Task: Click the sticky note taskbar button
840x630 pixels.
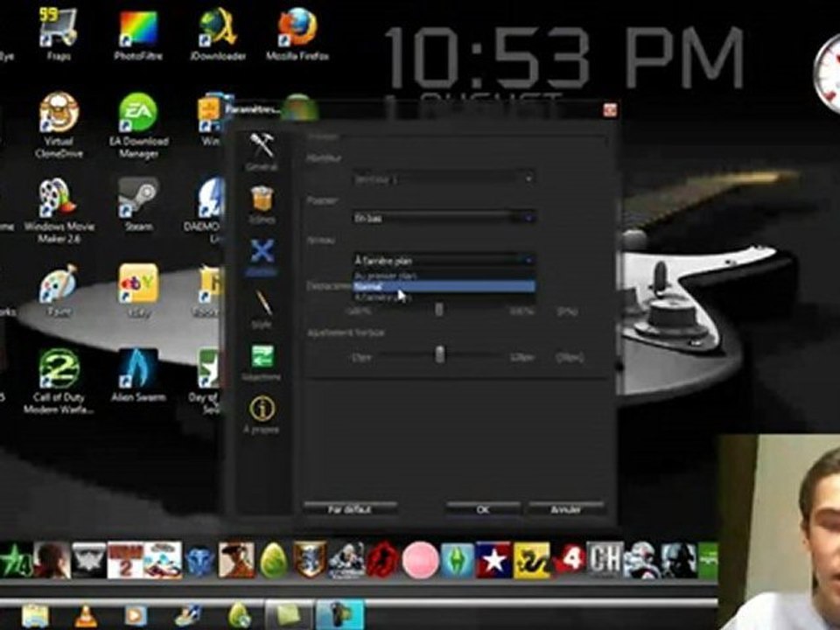Action: pyautogui.click(x=289, y=614)
